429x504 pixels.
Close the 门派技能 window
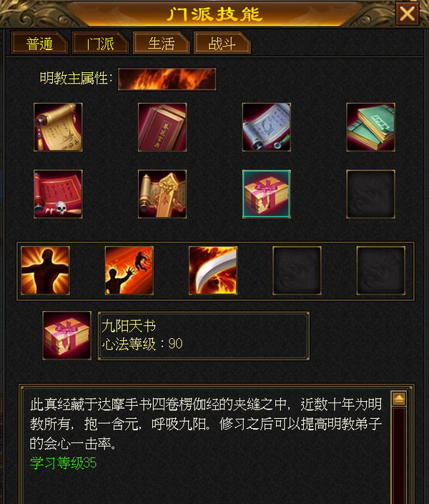407,14
